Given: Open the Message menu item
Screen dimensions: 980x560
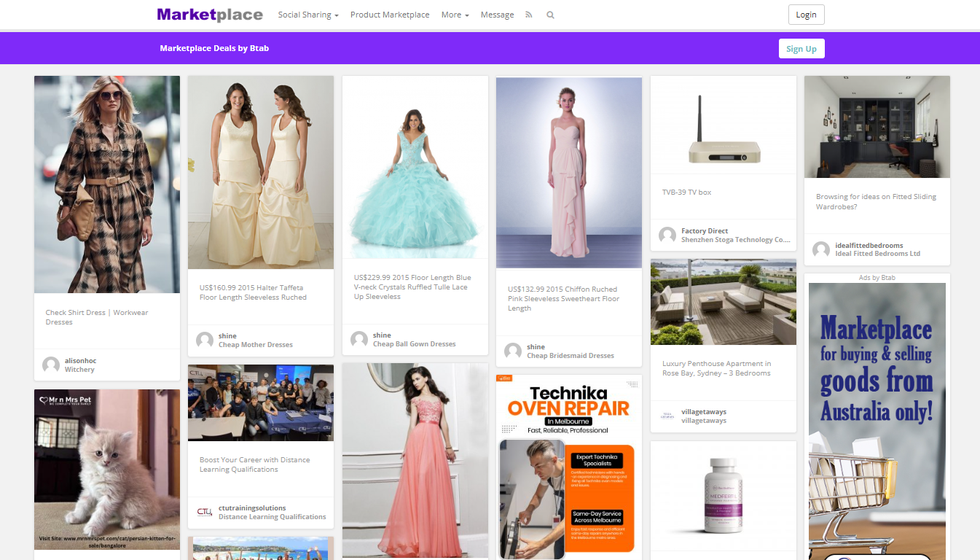Looking at the screenshot, I should tap(497, 15).
